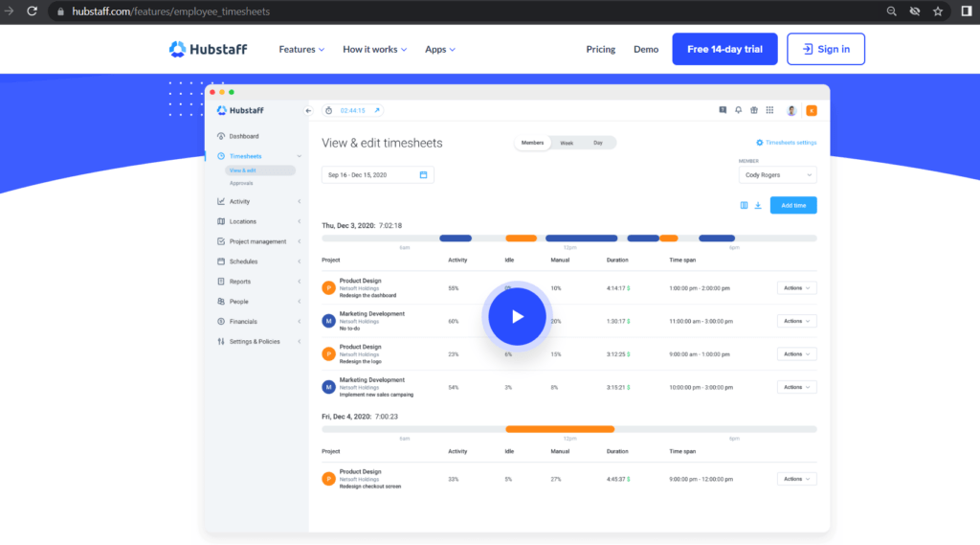Switch to the Day view toggle
The height and width of the screenshot is (545, 980).
click(x=598, y=143)
